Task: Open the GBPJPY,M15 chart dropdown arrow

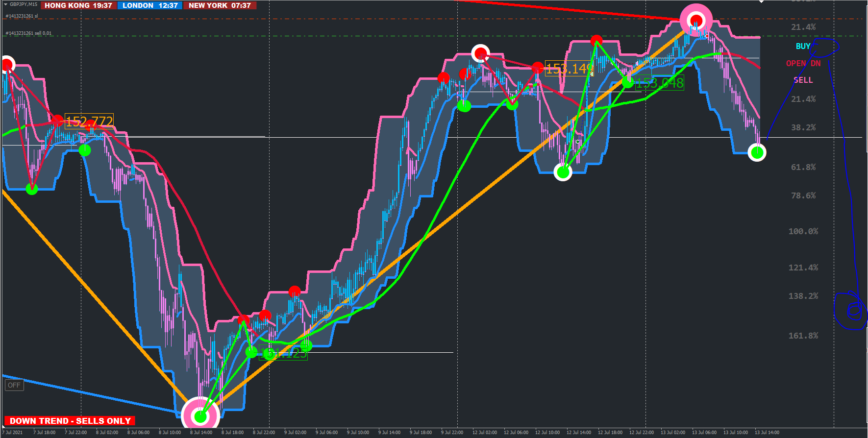Action: 6,4
